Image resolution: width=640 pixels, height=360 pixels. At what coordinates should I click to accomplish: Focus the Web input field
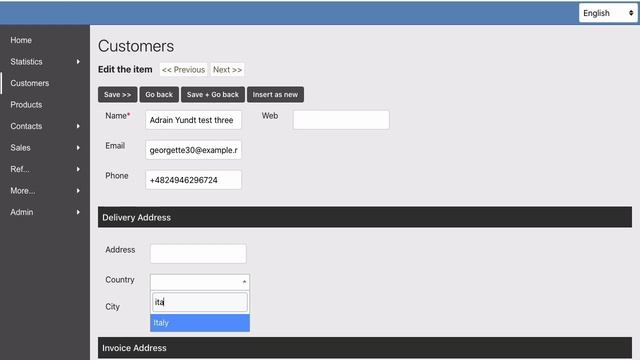pos(341,120)
